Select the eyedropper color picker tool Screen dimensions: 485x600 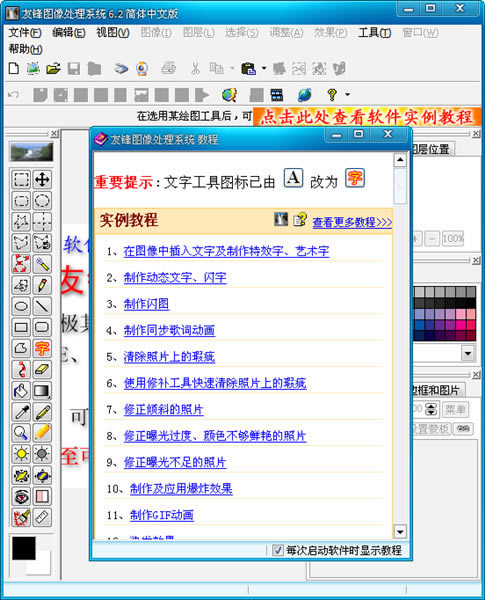click(21, 412)
